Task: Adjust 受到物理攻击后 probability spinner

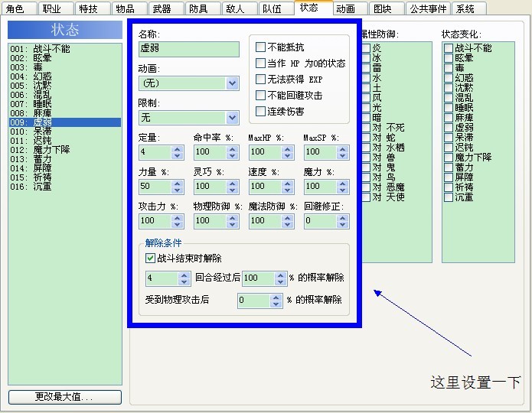Action: tap(276, 301)
